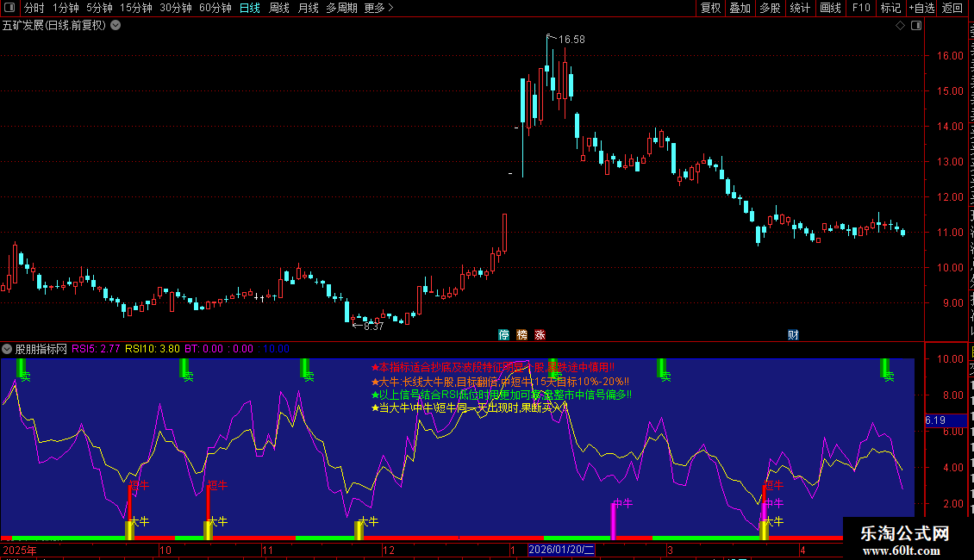Screen dimensions: 974x560
Task: Expand the 更多 periods menu
Action: (379, 8)
